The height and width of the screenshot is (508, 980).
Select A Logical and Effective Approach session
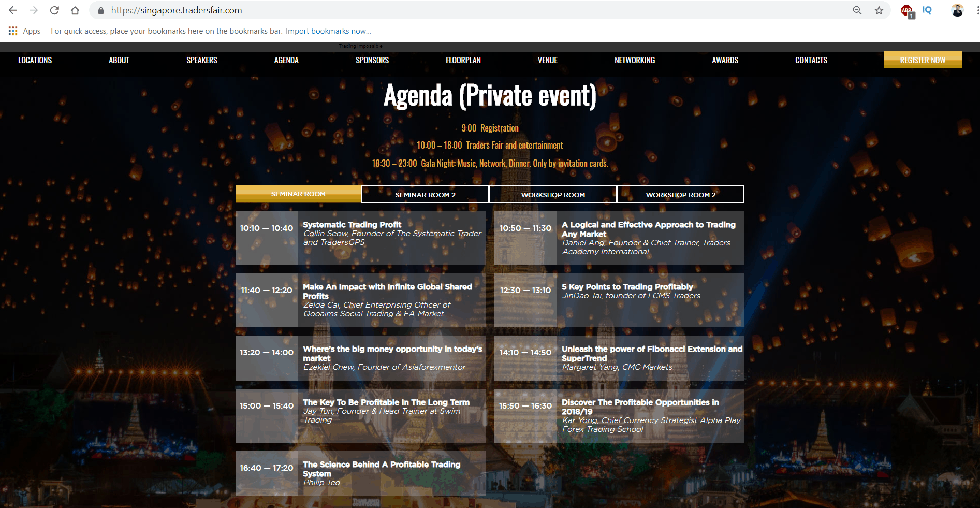pos(648,229)
